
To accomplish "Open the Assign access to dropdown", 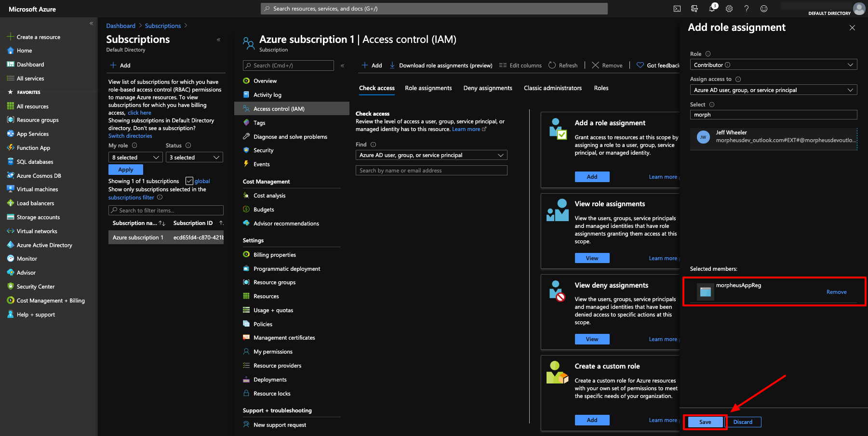I will [773, 90].
